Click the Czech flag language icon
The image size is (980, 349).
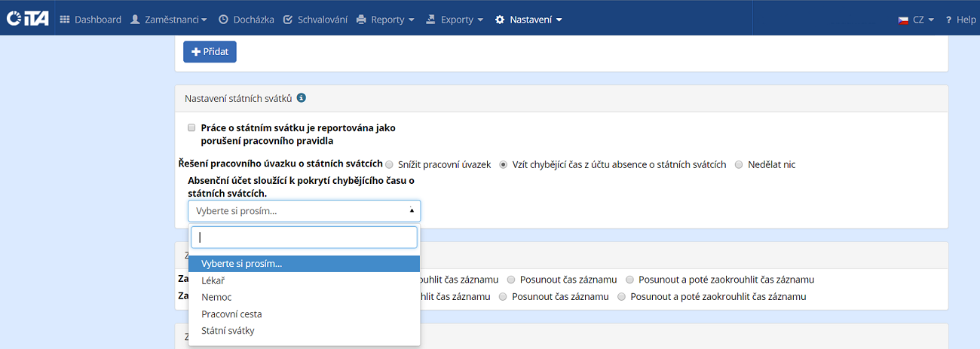902,20
